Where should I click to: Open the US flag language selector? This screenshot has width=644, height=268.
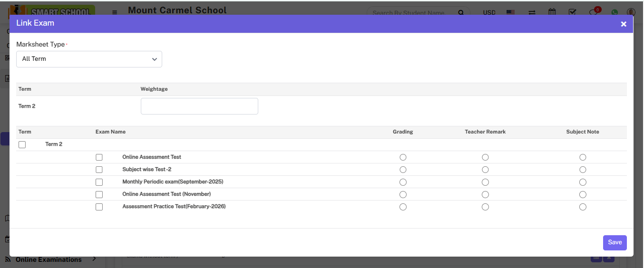[x=510, y=12]
